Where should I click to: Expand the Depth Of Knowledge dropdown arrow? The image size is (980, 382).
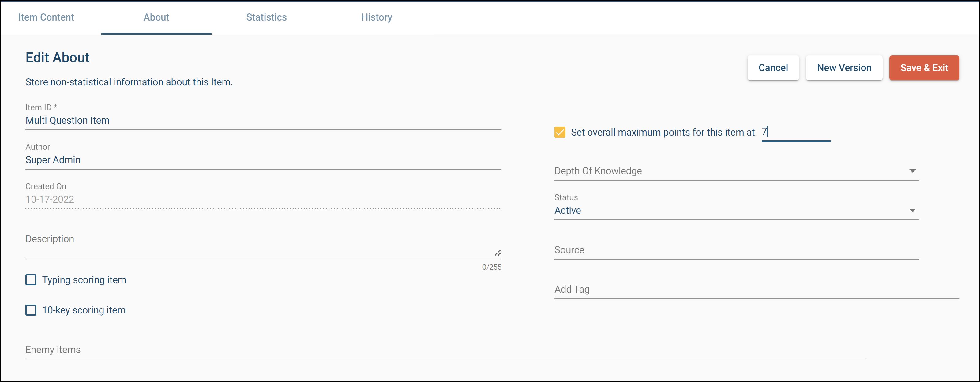tap(912, 171)
